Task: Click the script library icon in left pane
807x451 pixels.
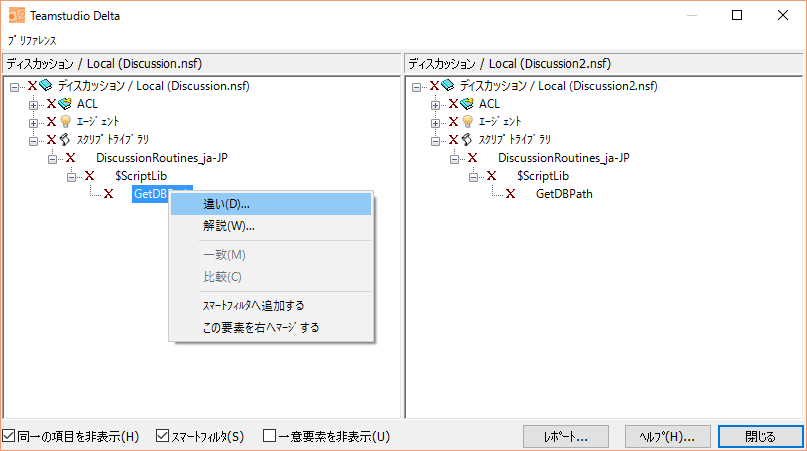Action: coord(65,140)
